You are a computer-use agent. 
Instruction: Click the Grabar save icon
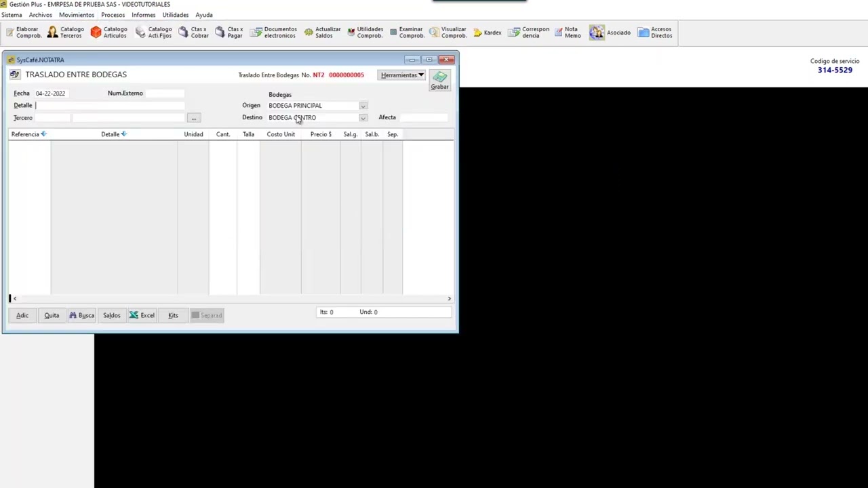tap(439, 81)
